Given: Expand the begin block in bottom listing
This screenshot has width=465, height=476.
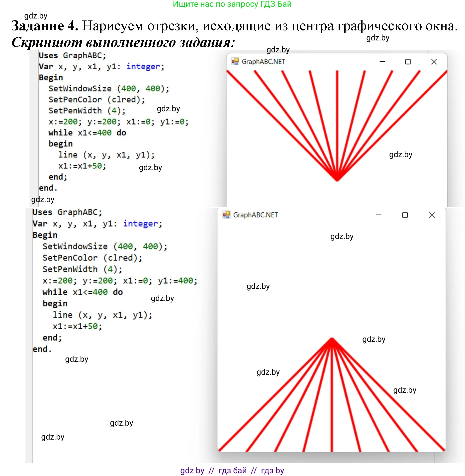Looking at the screenshot, I should [x=55, y=303].
